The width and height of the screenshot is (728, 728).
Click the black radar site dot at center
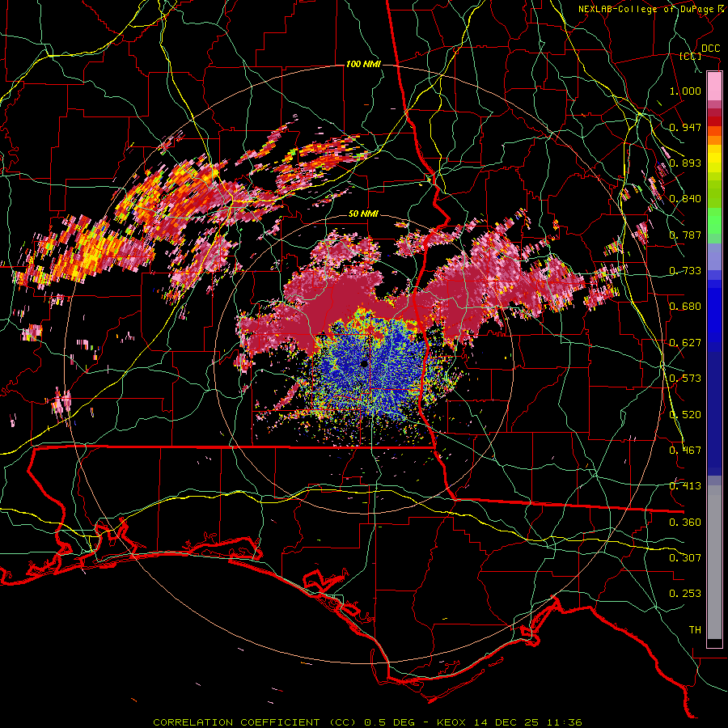(x=364, y=365)
